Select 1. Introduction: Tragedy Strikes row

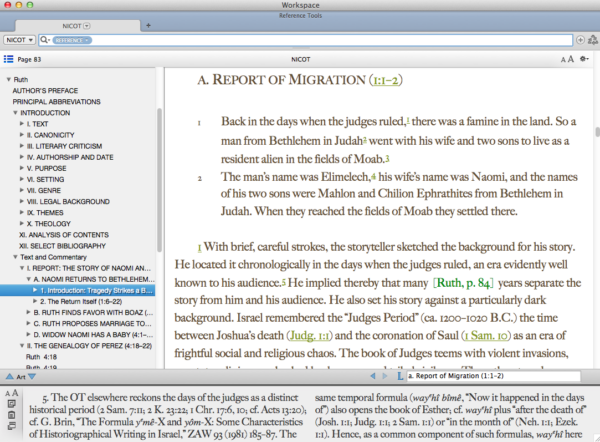pos(77,290)
